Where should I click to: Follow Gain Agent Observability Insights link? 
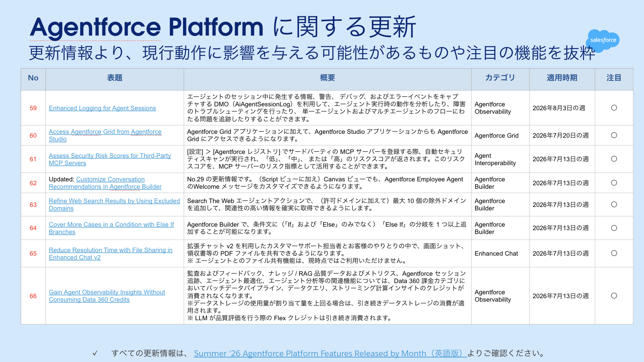(107, 296)
